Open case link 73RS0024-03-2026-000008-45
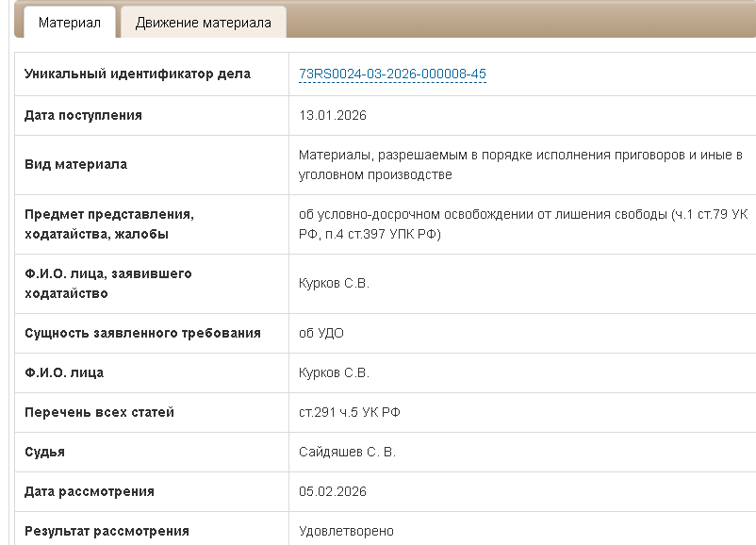Screen dimensions: 756x545 pyautogui.click(x=392, y=74)
